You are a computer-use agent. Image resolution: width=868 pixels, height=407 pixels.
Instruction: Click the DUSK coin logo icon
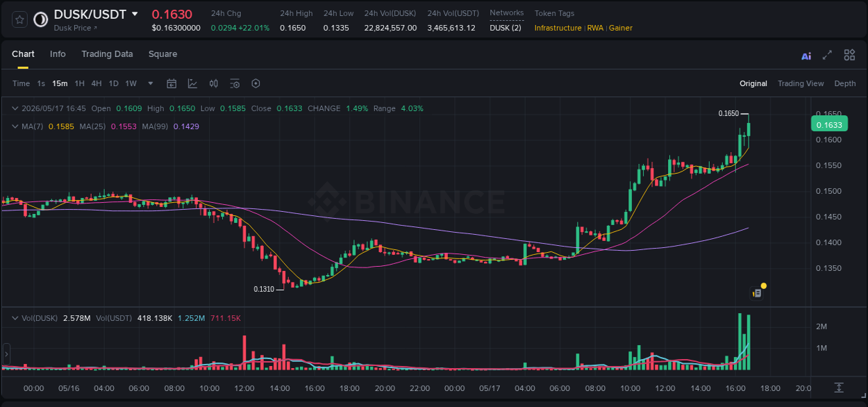(41, 19)
